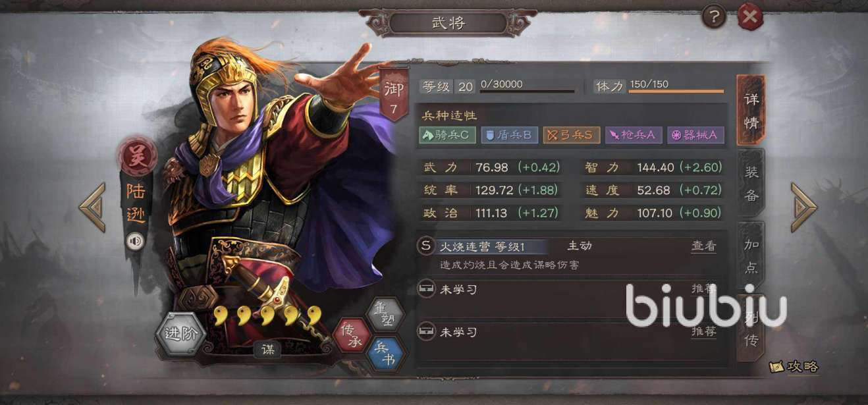Select the 骑兵C troop aptitude tag
Viewport: 868px width, 405px height.
tap(447, 135)
